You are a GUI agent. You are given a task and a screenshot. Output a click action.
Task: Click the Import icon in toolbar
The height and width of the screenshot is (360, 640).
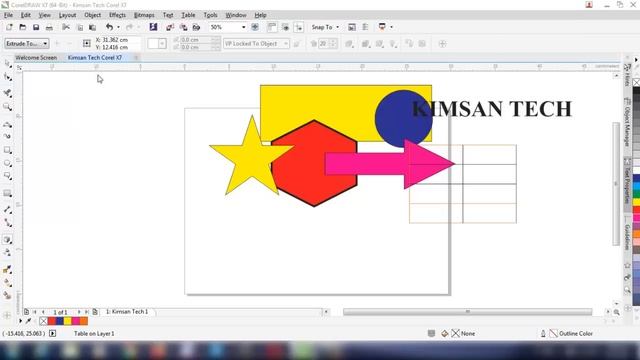[x=170, y=27]
